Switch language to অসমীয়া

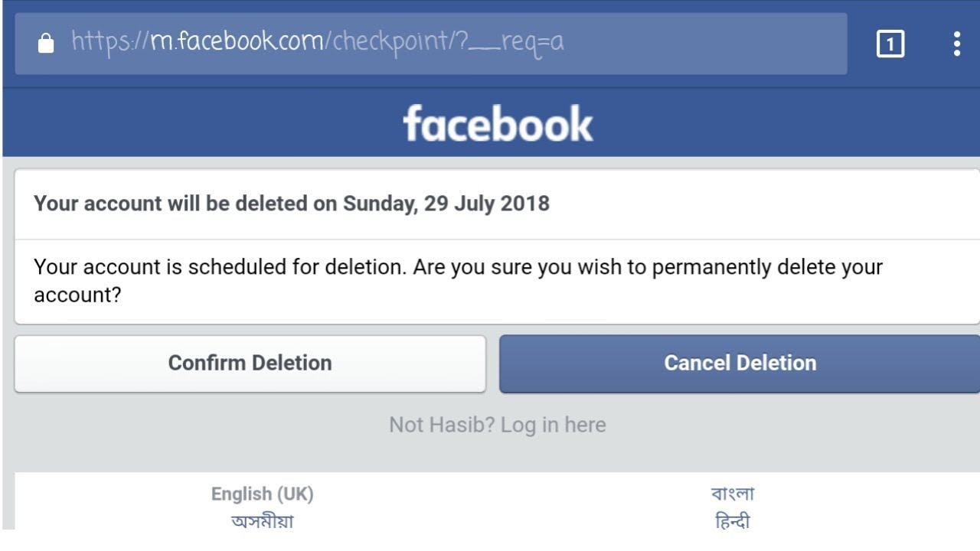[262, 522]
